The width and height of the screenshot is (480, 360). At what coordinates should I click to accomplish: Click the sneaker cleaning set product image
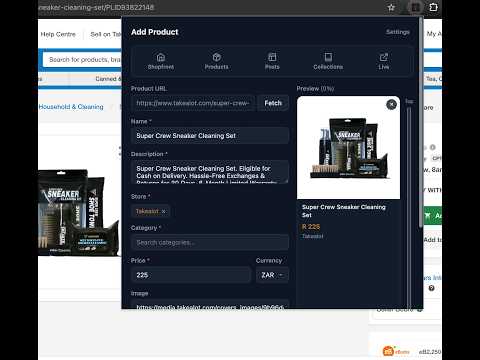click(x=79, y=213)
